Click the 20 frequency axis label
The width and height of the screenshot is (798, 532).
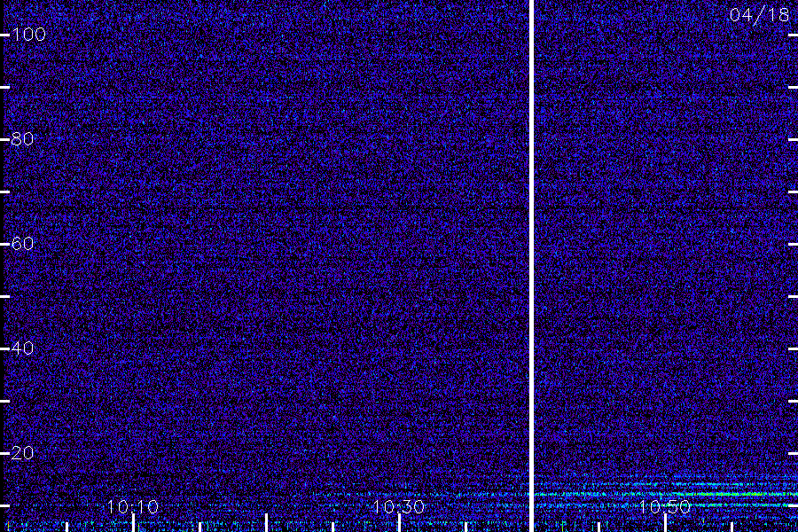[22, 453]
